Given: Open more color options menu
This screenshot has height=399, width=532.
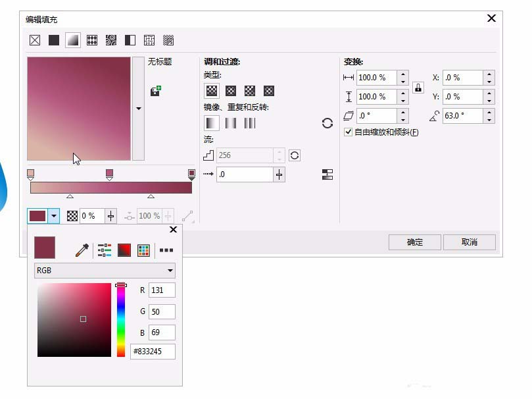Looking at the screenshot, I should point(166,250).
